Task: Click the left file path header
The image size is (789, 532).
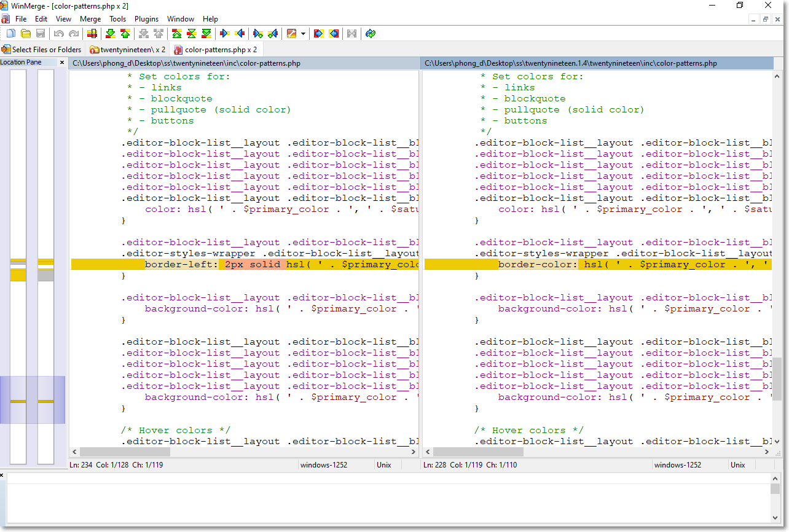Action: point(245,63)
